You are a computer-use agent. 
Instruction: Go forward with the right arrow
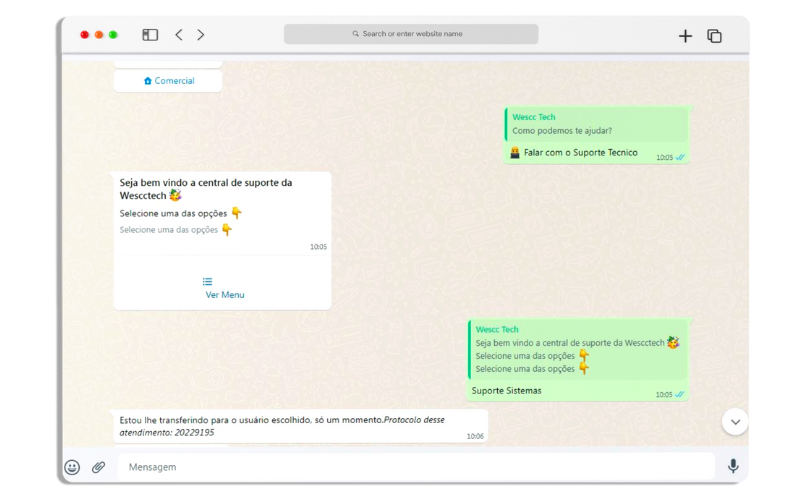click(201, 35)
